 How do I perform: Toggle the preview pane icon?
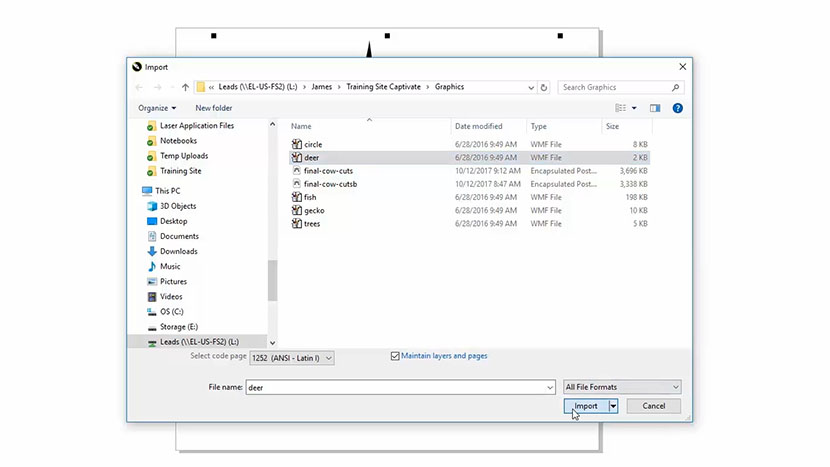[655, 108]
